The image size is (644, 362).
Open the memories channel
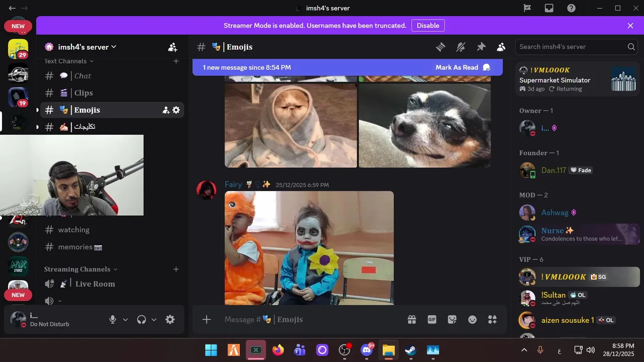point(112,247)
